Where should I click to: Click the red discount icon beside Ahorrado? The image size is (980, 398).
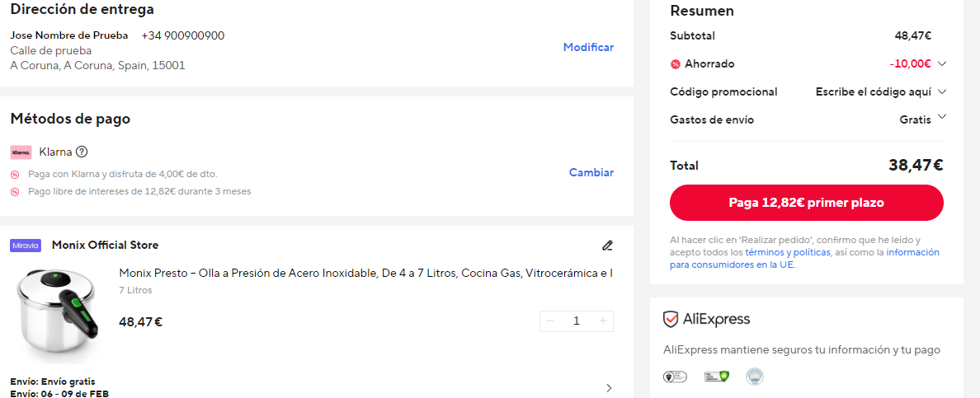[x=675, y=63]
